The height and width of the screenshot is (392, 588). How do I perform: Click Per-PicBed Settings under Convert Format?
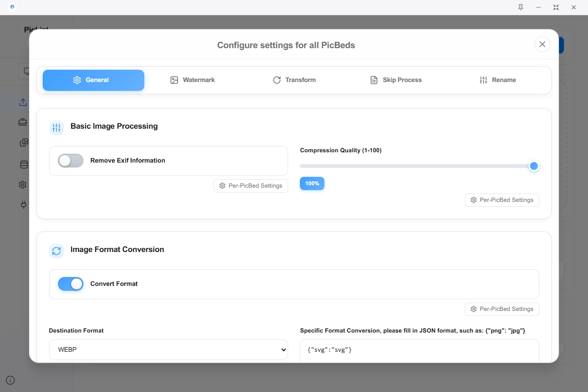coord(502,309)
